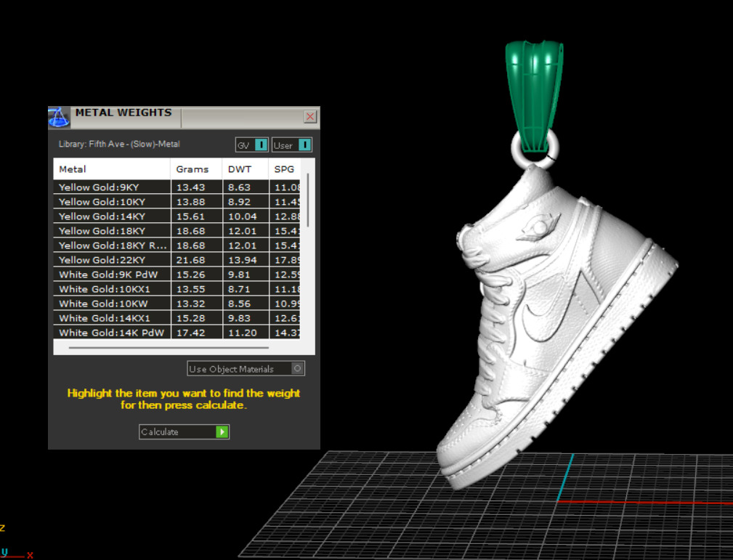Select the Yellow Gold:9KY row
This screenshot has width=733, height=560.
pos(177,187)
